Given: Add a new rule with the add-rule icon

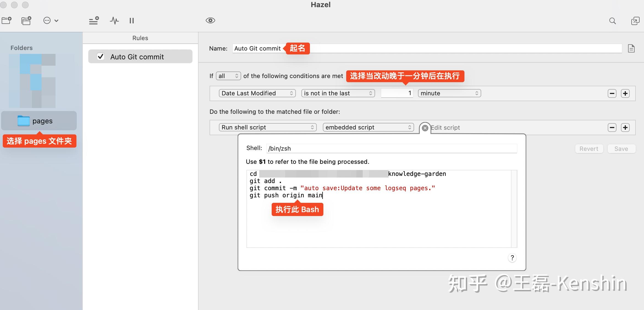Looking at the screenshot, I should pyautogui.click(x=93, y=21).
